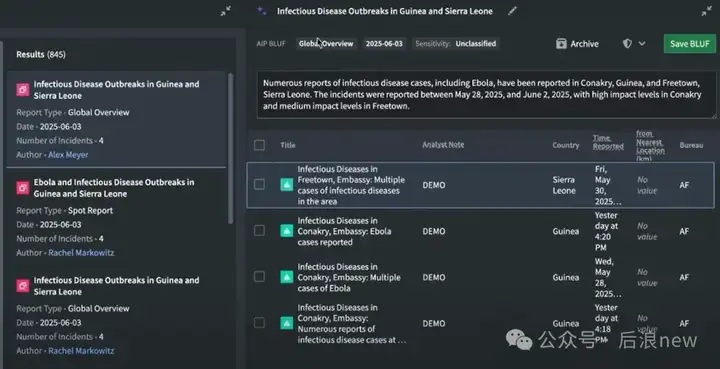Tick checkbox for Multiple cases of Ebola row

point(259,277)
